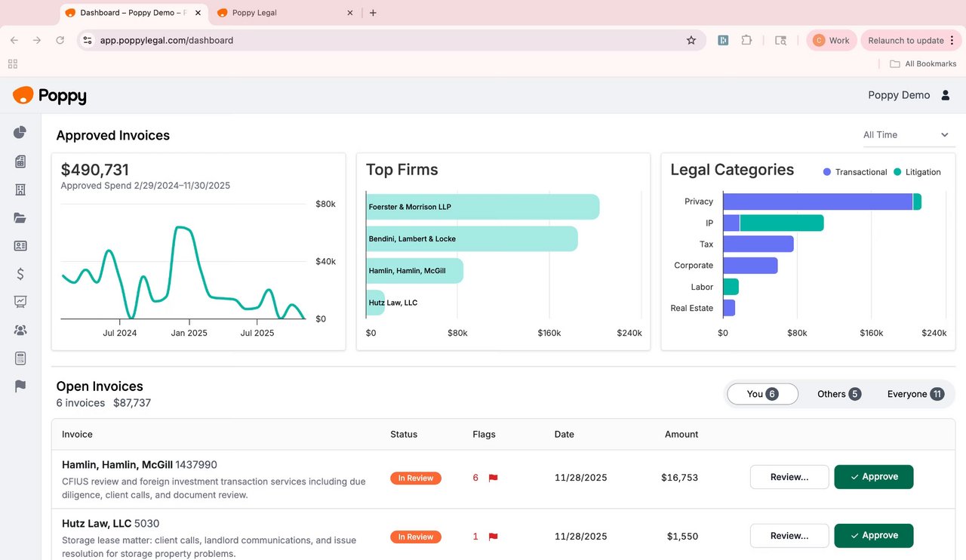Sort by the Invoice column header
The width and height of the screenshot is (966, 560).
pyautogui.click(x=77, y=434)
